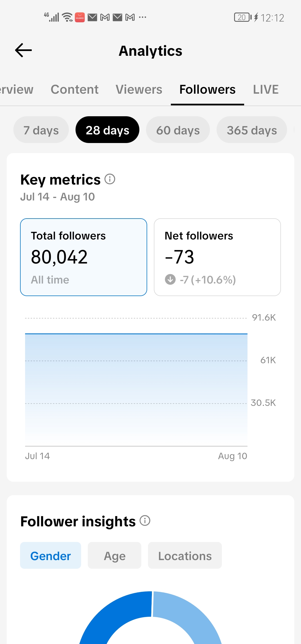Tap the Wi-Fi signal icon
The image size is (301, 644).
(67, 17)
